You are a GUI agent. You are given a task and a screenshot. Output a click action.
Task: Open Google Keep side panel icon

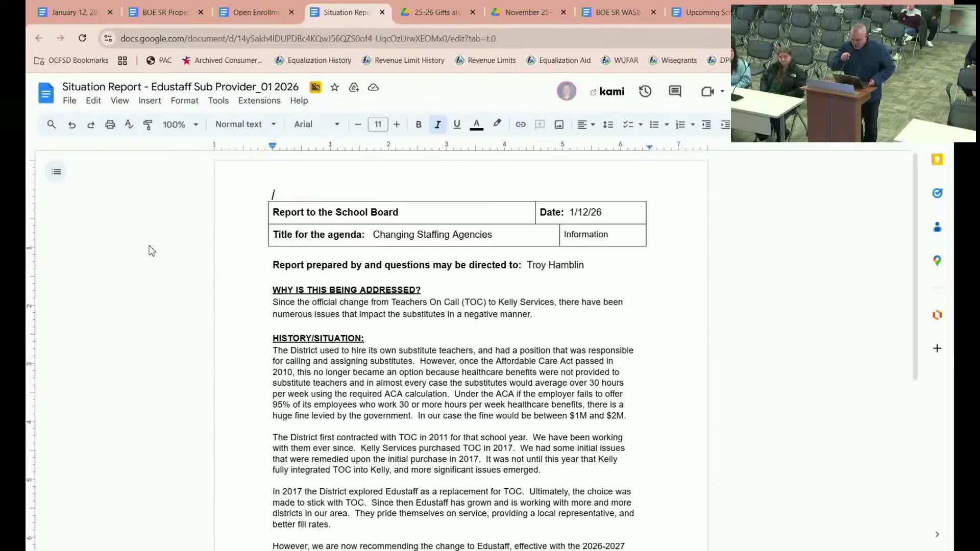pyautogui.click(x=937, y=160)
